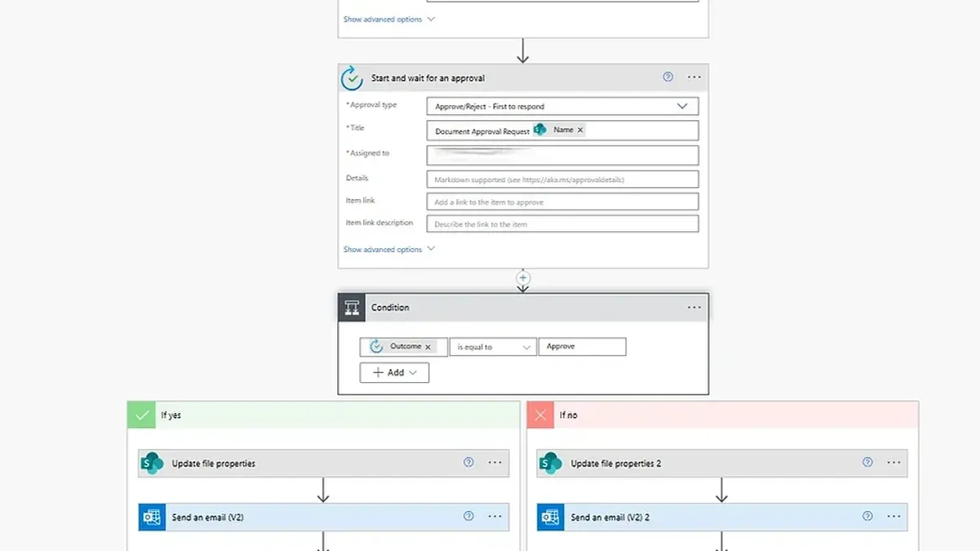The image size is (980, 551).
Task: Select 'Document Approval Request' title text
Action: pos(482,131)
